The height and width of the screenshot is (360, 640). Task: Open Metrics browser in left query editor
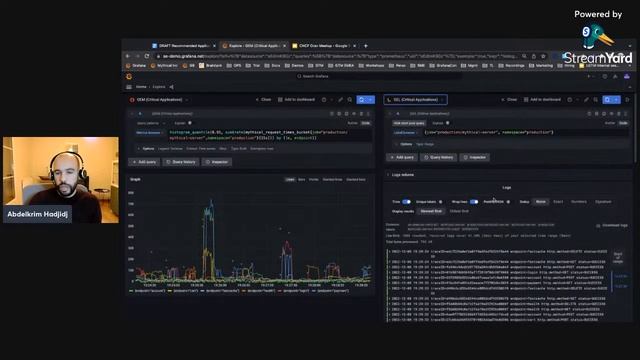pyautogui.click(x=149, y=133)
